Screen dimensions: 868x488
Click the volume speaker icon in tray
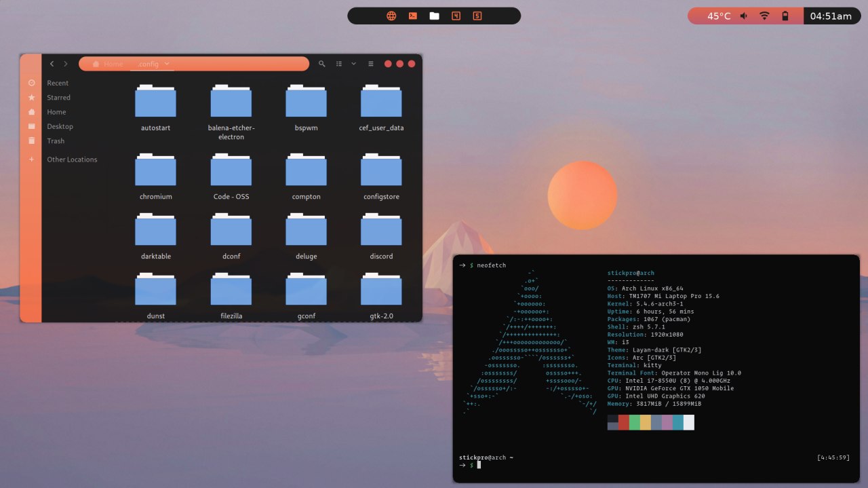click(x=744, y=16)
